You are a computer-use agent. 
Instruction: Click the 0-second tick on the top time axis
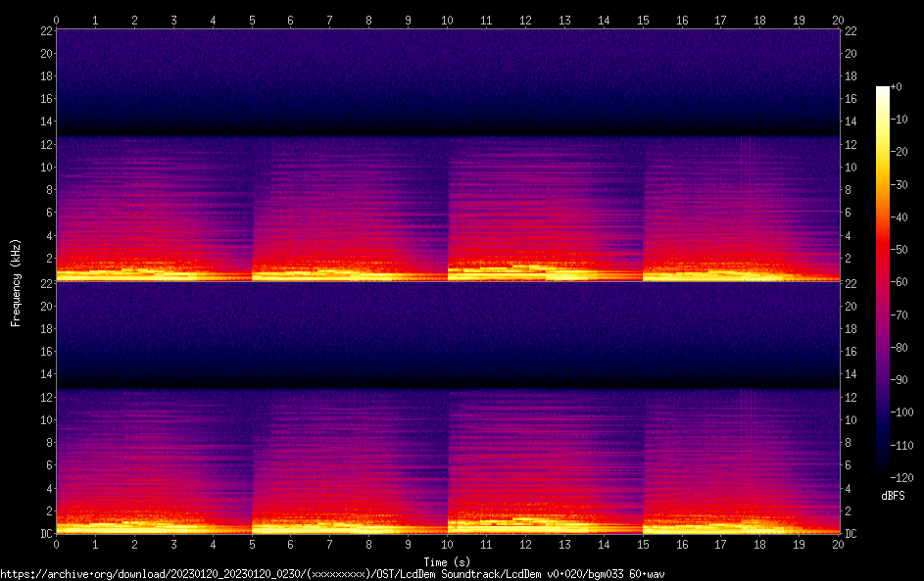click(x=57, y=19)
